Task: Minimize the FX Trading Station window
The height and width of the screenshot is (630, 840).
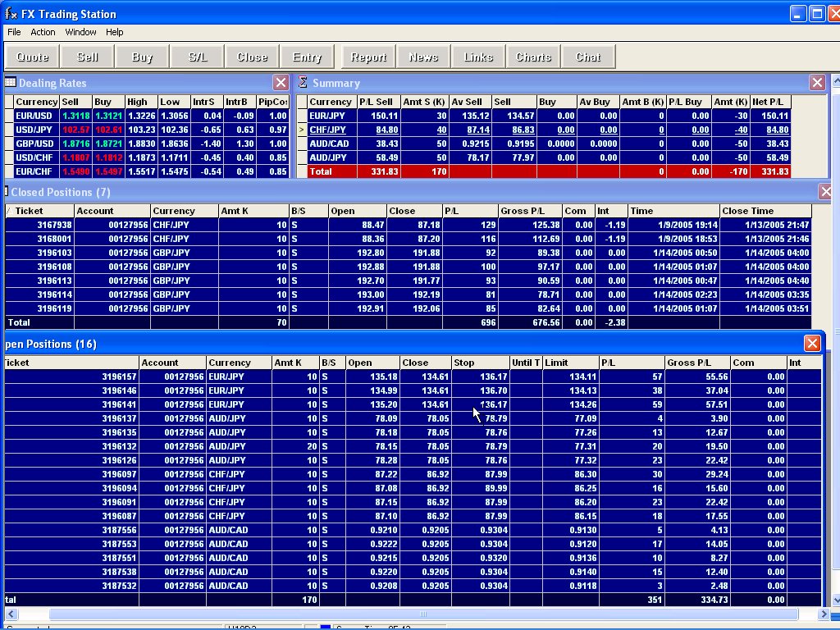Action: coord(797,14)
